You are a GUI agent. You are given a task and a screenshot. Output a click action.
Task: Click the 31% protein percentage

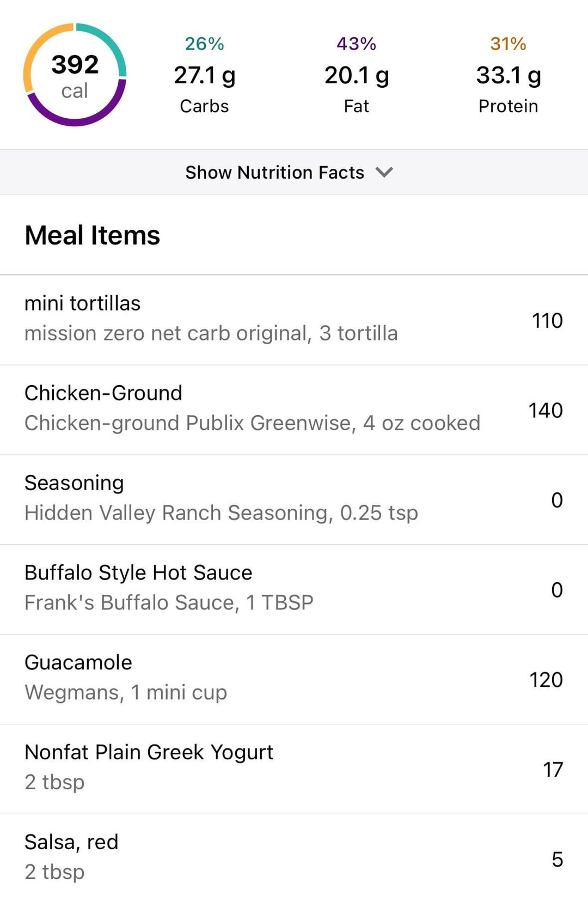[x=509, y=44]
